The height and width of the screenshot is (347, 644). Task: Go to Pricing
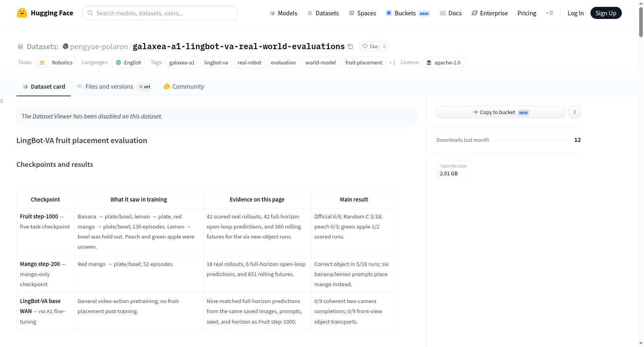526,13
